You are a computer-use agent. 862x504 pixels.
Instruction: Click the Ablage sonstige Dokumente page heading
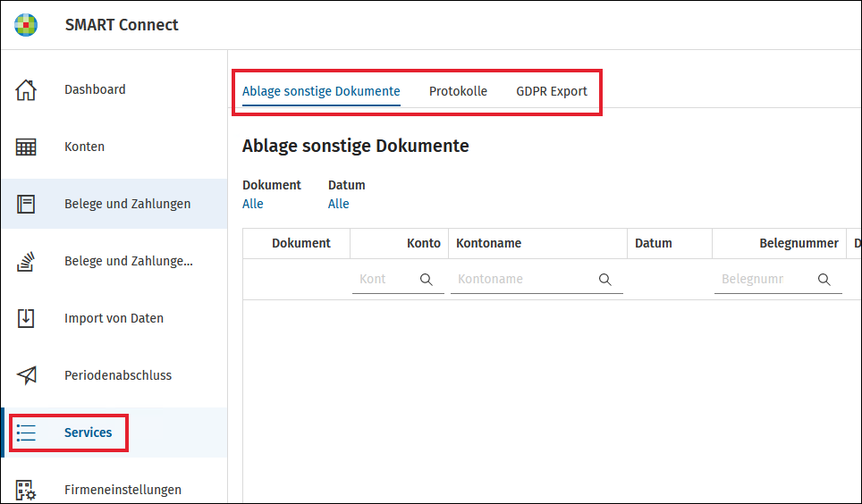click(356, 146)
